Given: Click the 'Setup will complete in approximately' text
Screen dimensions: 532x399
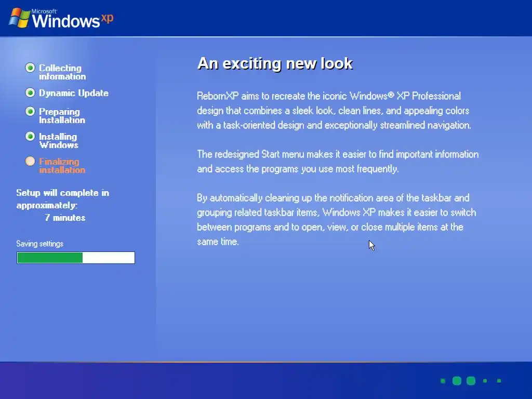Looking at the screenshot, I should 63,199.
